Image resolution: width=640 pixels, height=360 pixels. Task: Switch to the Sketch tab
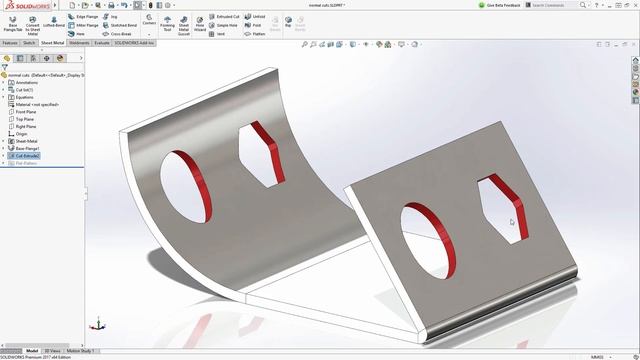click(x=29, y=43)
